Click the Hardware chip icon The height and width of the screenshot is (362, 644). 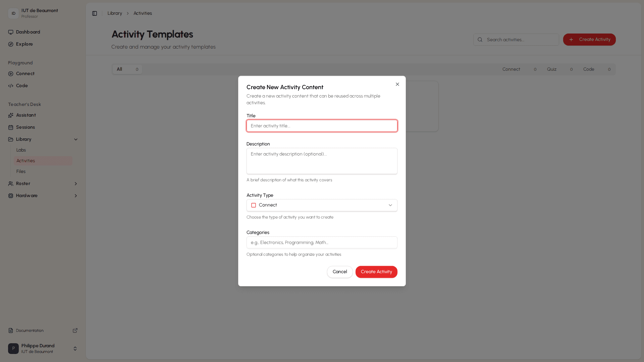pos(11,196)
